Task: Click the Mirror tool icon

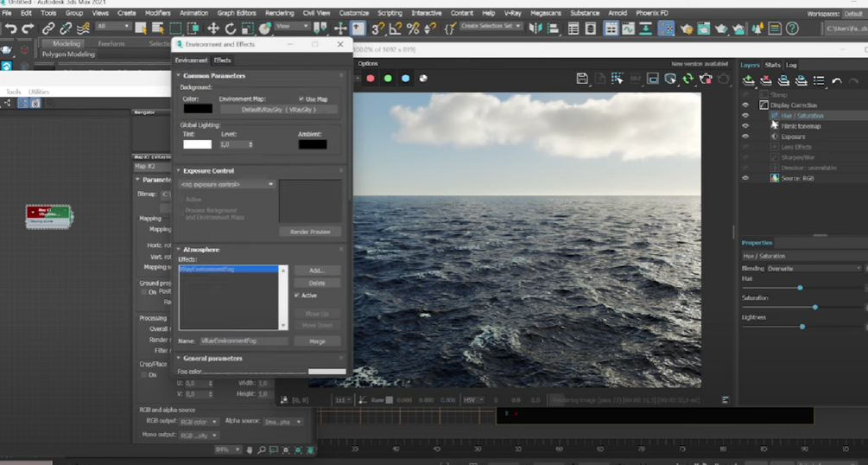Action: (535, 28)
